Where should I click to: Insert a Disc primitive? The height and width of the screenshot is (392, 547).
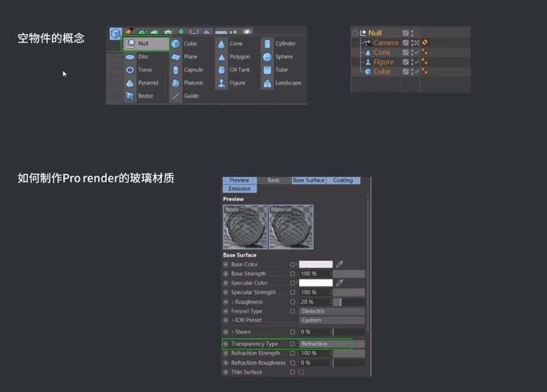tap(137, 57)
